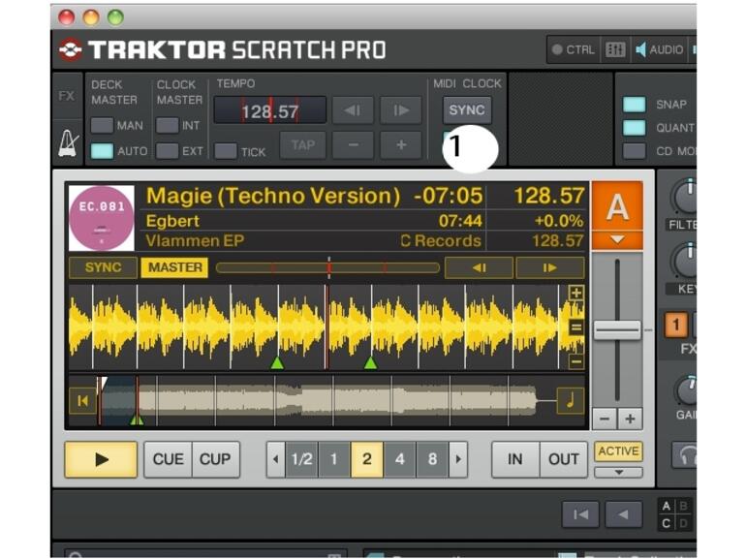Nudge tempo bend left arrow in deck

[x=479, y=268]
